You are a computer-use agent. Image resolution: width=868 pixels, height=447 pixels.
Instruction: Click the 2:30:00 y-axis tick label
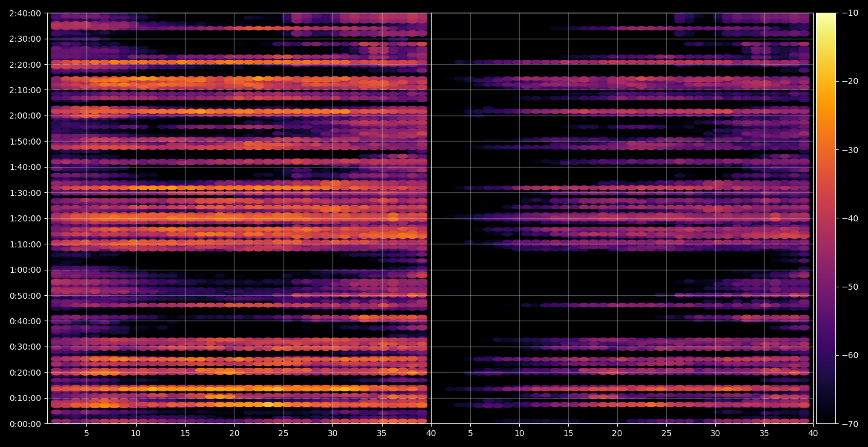pyautogui.click(x=25, y=39)
